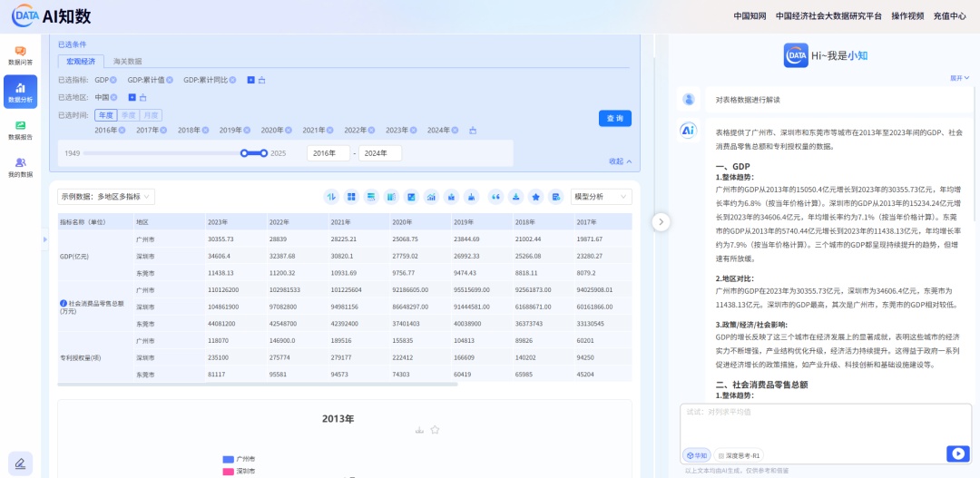Switch to the 海关数据 tab
Screen dimensions: 980x478
[x=127, y=62]
